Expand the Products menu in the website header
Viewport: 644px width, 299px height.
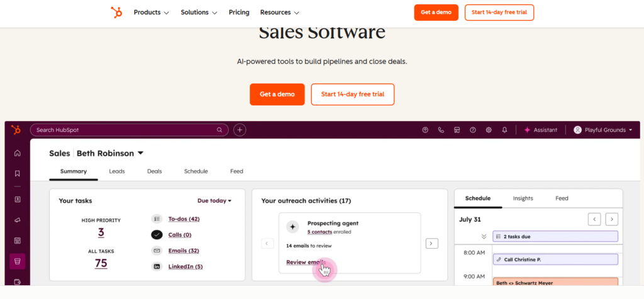[x=151, y=13]
